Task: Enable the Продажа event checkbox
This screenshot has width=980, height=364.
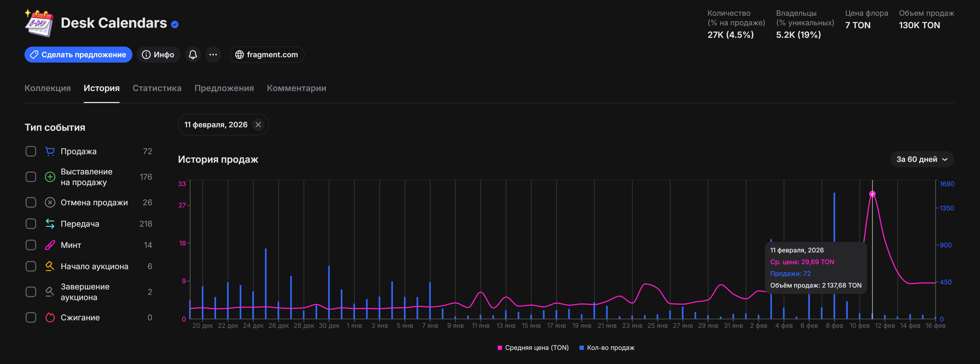Action: tap(31, 152)
